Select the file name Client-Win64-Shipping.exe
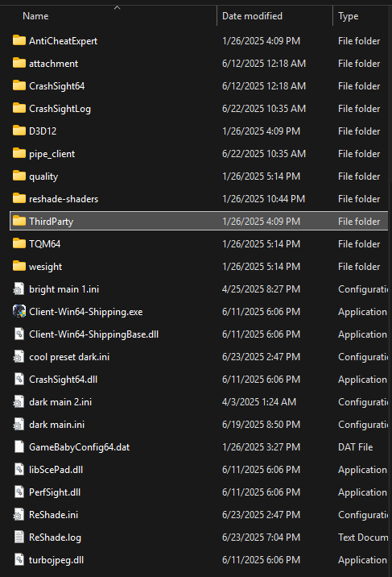392x577 pixels. point(86,312)
